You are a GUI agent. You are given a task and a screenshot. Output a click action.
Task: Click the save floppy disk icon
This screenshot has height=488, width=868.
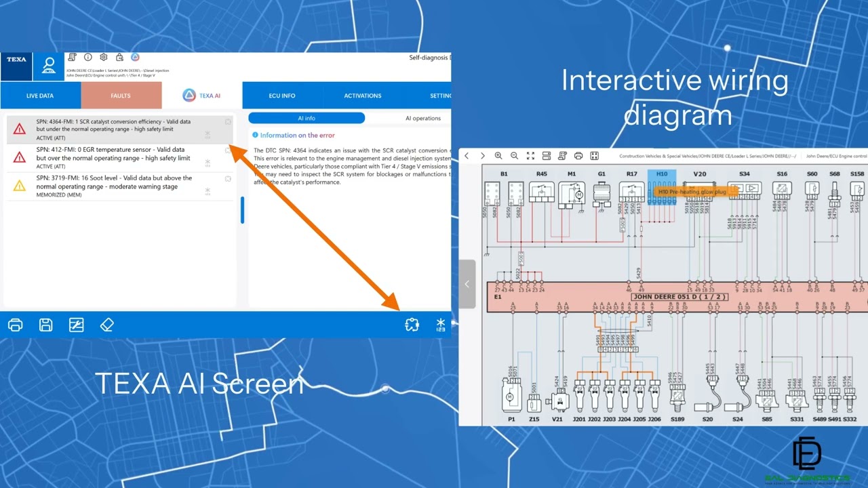pyautogui.click(x=45, y=325)
